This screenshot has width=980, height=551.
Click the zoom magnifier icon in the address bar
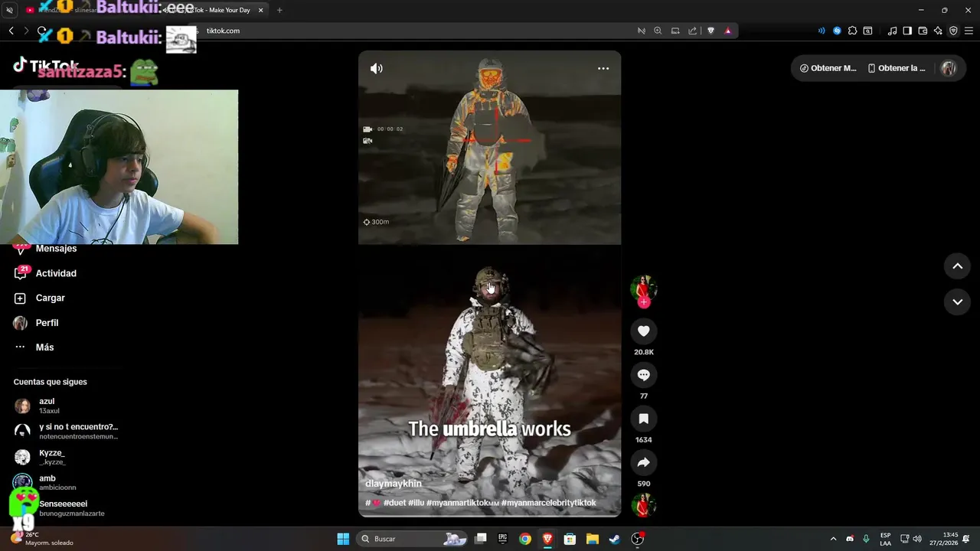tap(658, 31)
